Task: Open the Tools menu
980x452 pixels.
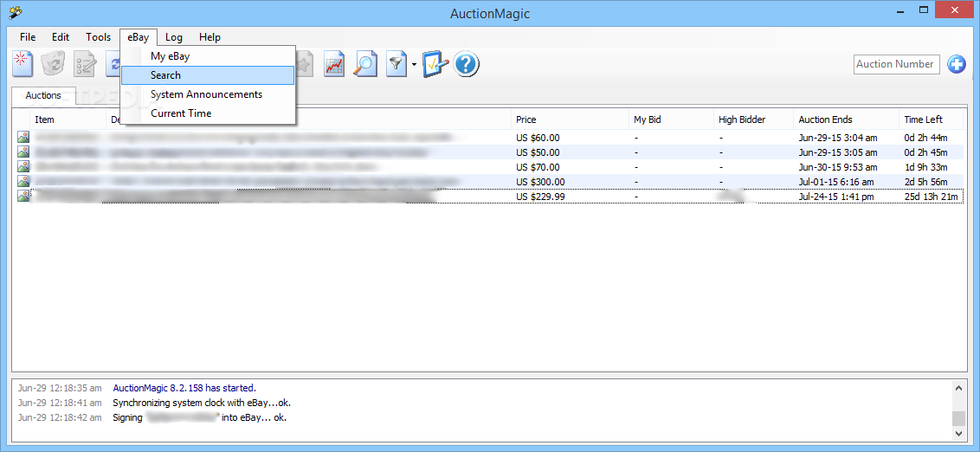Action: tap(98, 37)
